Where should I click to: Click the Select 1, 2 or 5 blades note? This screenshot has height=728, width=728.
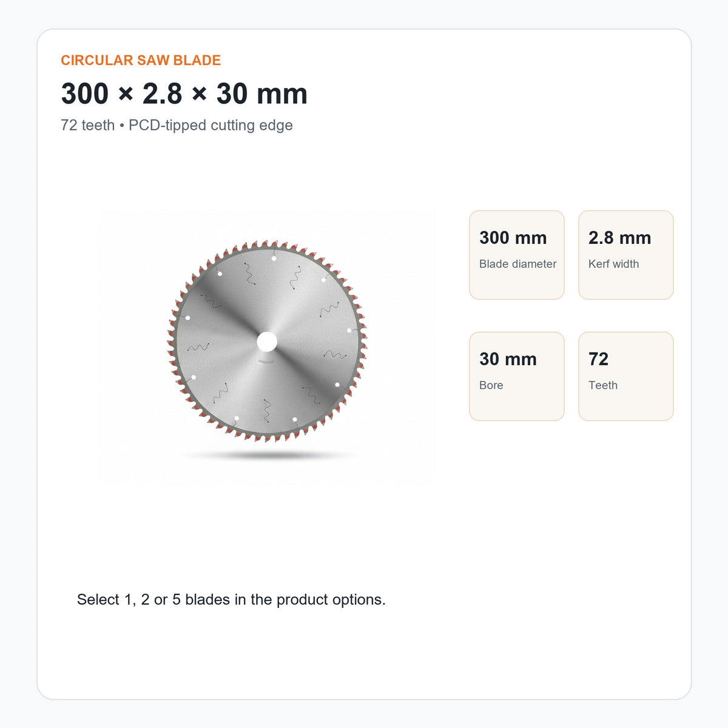[x=231, y=599]
